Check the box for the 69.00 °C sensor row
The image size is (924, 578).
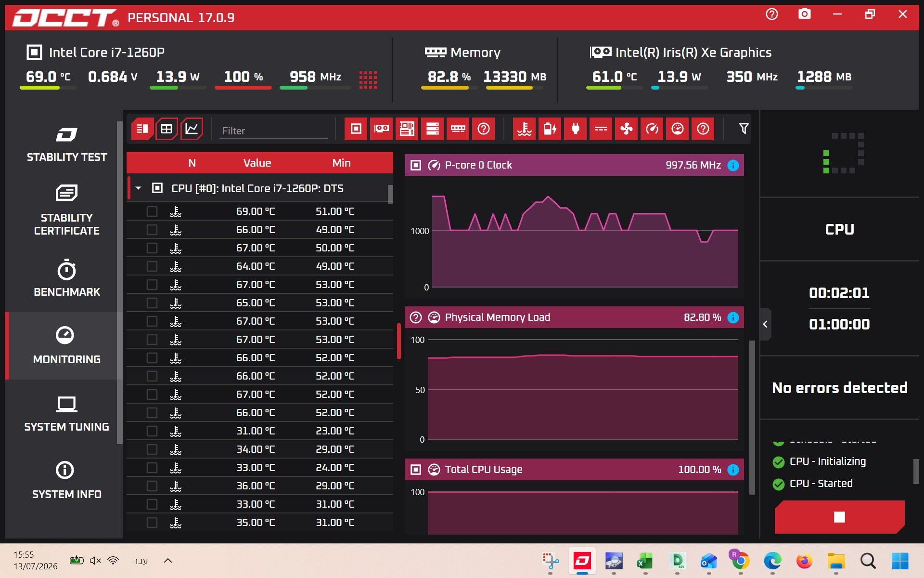click(x=152, y=211)
